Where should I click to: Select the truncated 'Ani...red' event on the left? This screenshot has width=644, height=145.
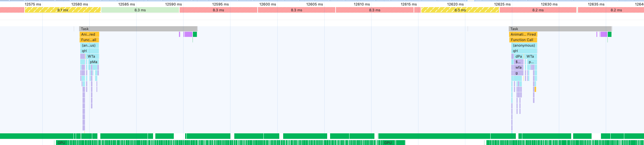pyautogui.click(x=89, y=34)
